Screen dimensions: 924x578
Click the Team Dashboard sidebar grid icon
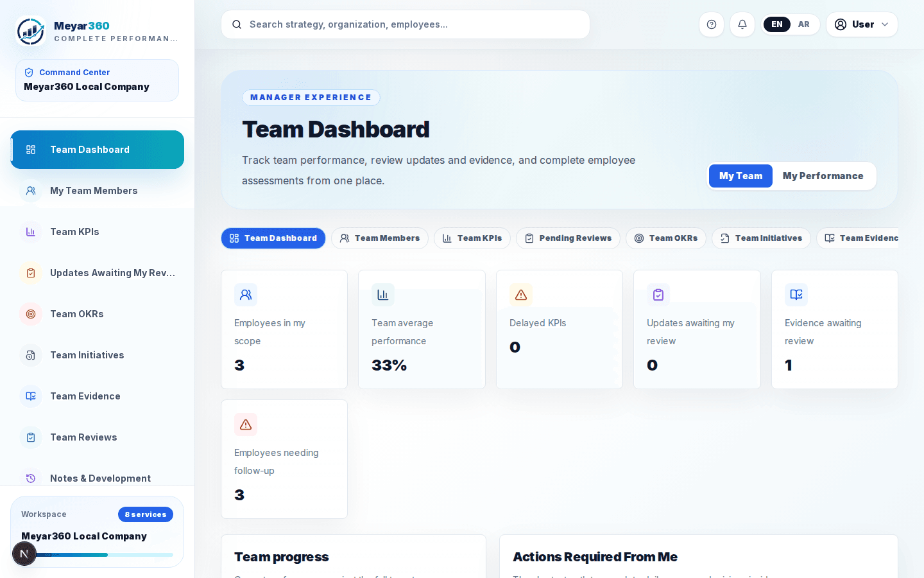(x=31, y=150)
